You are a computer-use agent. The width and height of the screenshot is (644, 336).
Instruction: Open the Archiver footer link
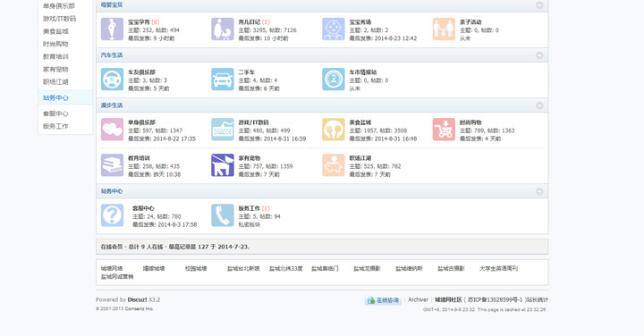[x=418, y=300]
